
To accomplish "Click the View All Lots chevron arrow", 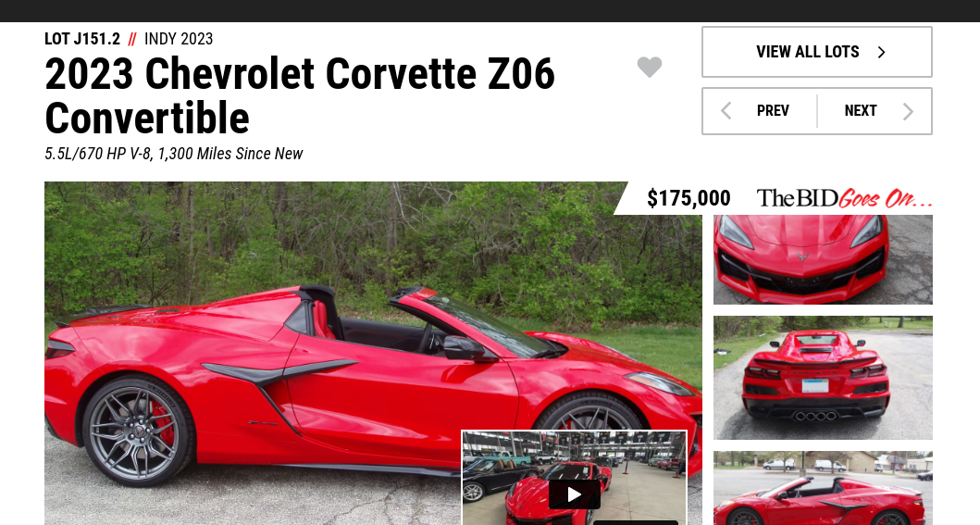I will tap(881, 53).
